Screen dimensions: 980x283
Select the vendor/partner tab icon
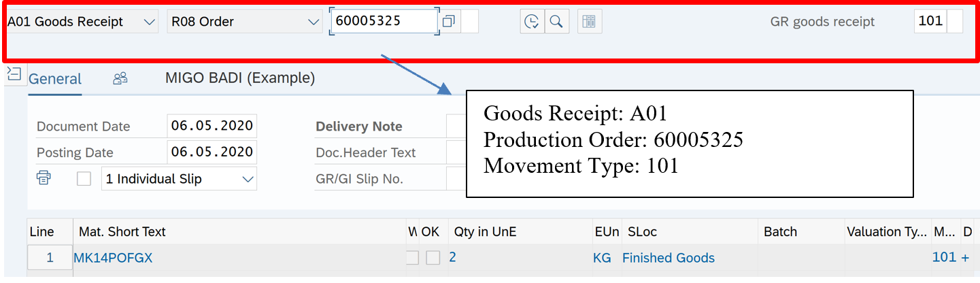(x=120, y=79)
